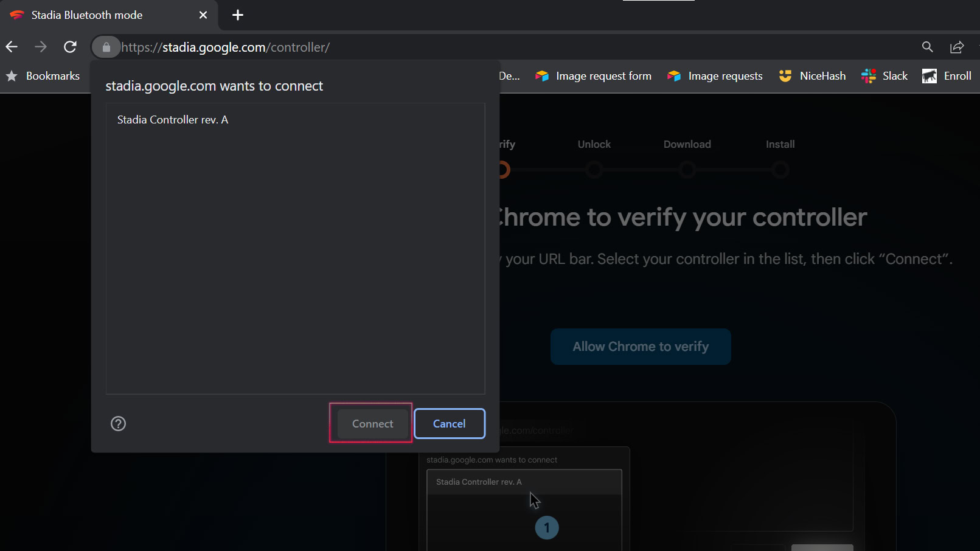Click the Unlock step circle marker
Screen dimensions: 980x551
point(594,170)
